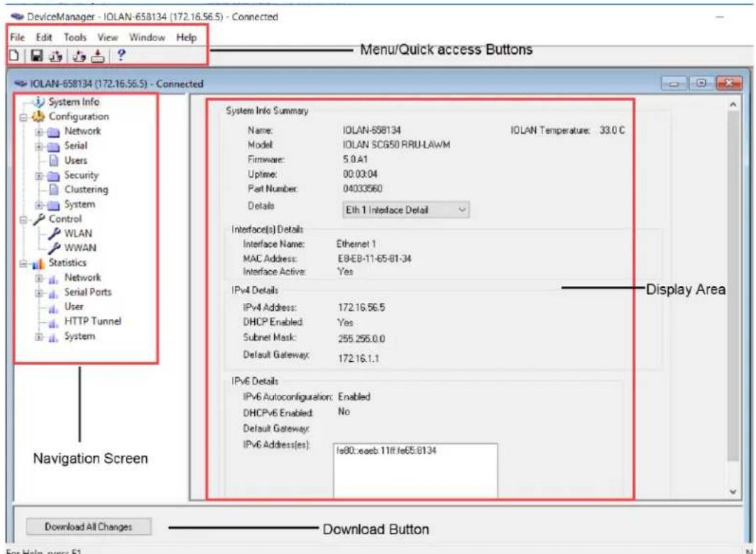Select WLAN under Control

(78, 233)
